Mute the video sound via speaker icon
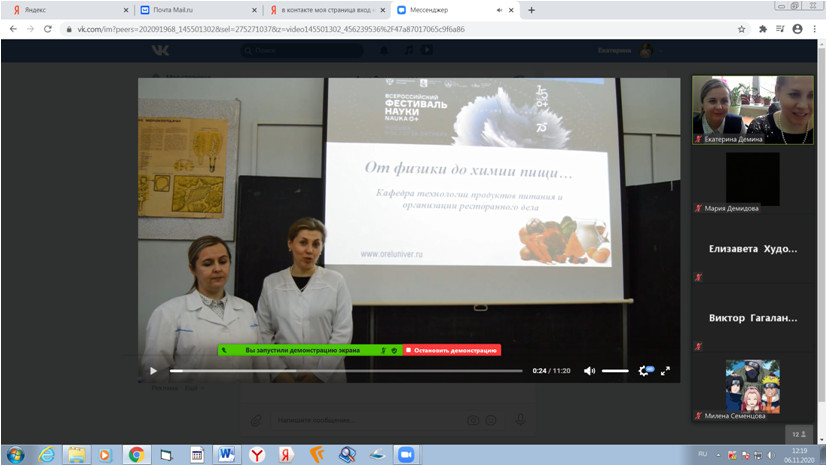The image size is (827, 466). [589, 371]
